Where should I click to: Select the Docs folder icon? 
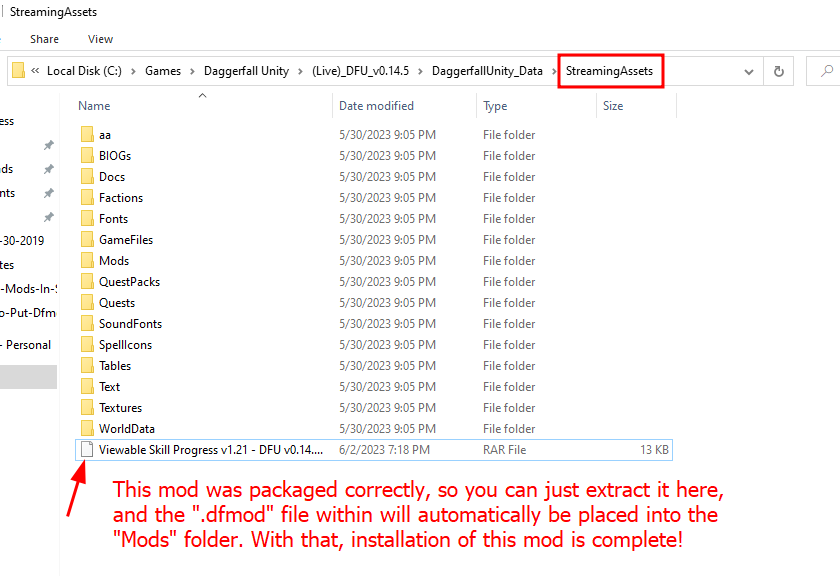pos(87,176)
